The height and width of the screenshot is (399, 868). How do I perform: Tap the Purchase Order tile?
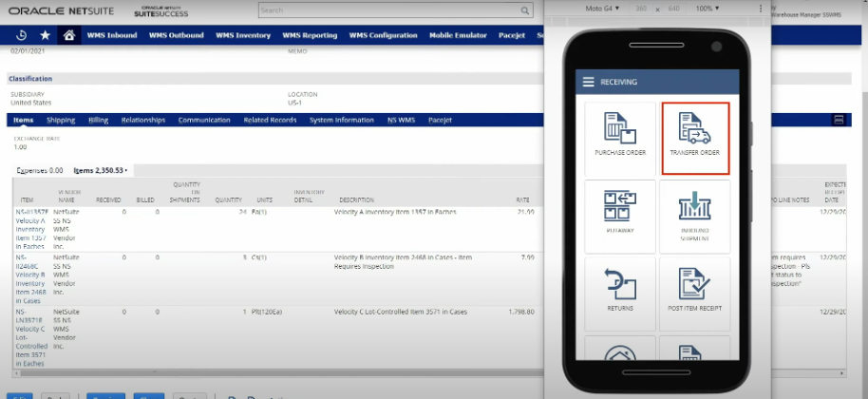620,139
